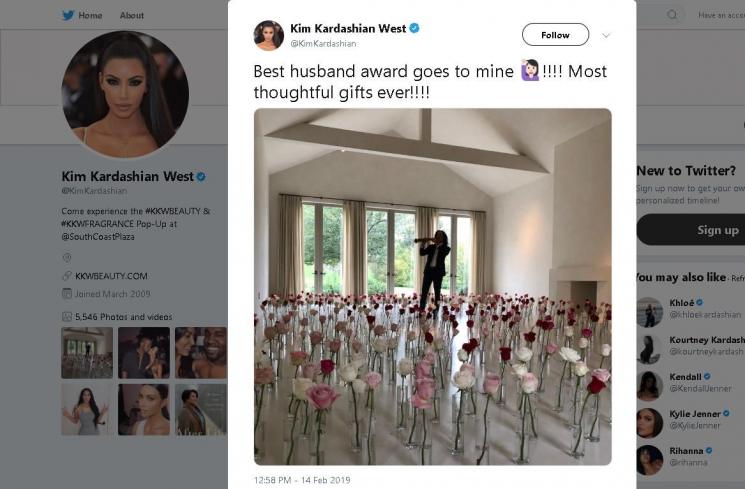Enlarge the roses room tweet photo
This screenshot has height=489, width=745.
point(432,286)
